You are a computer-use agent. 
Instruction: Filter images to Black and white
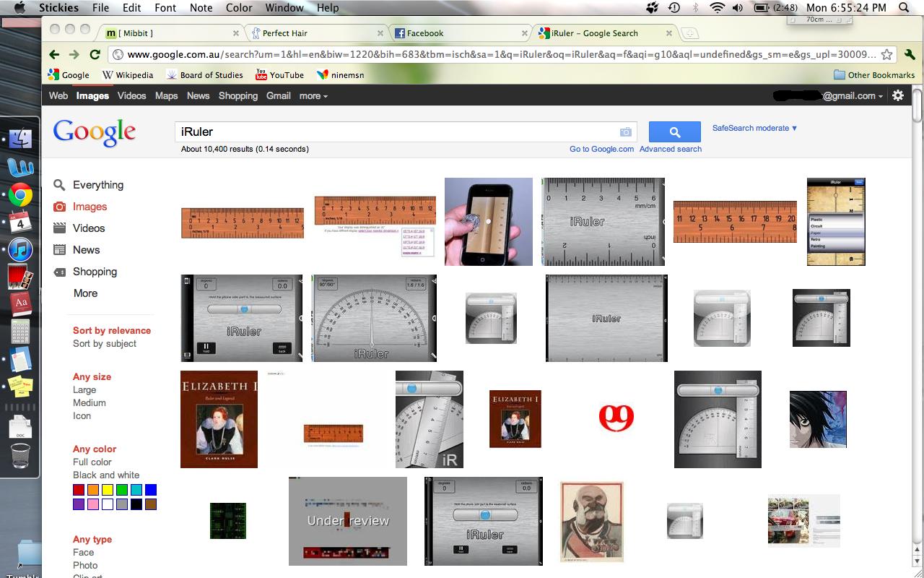pyautogui.click(x=106, y=475)
